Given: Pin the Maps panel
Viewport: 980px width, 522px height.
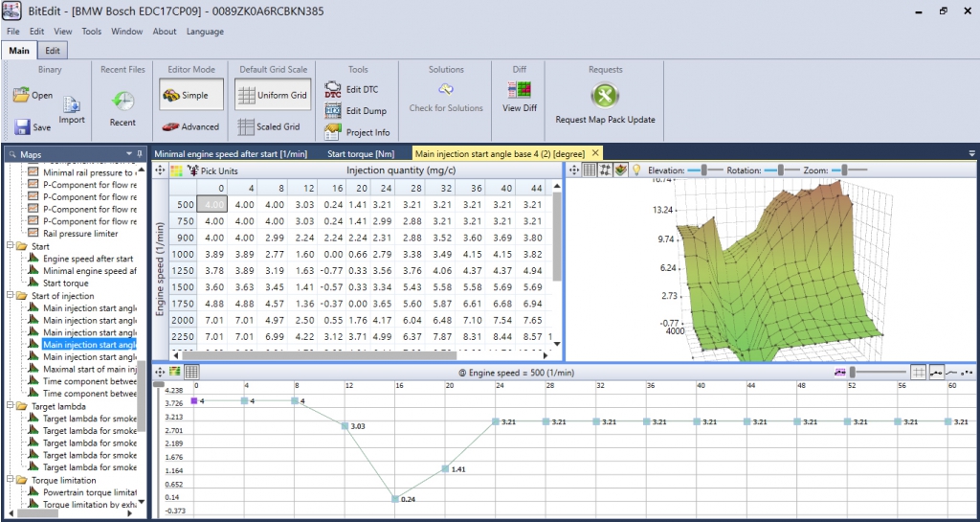Looking at the screenshot, I should (139, 153).
